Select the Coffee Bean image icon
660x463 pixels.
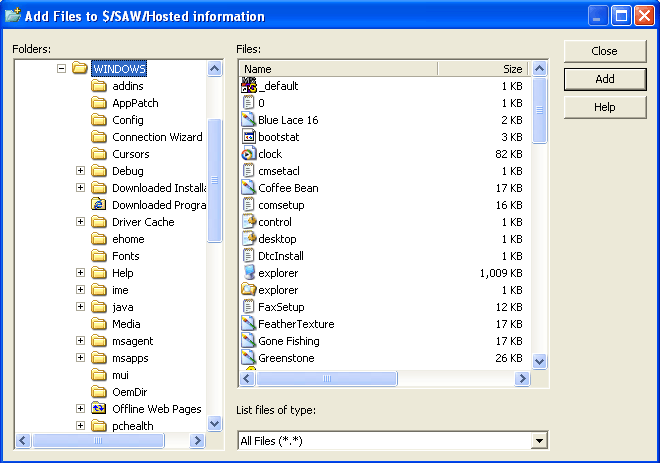coord(249,188)
